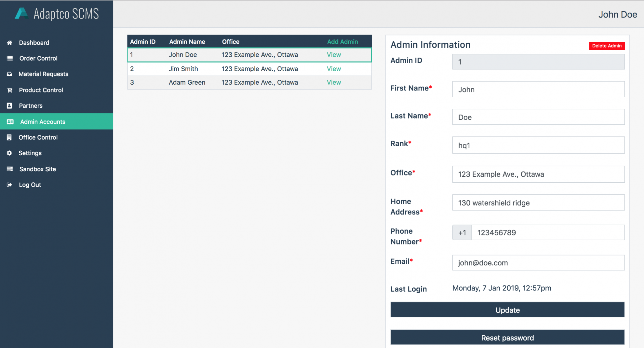Screen dimensions: 644x348
Task: Click the Update button
Action: [x=507, y=310]
